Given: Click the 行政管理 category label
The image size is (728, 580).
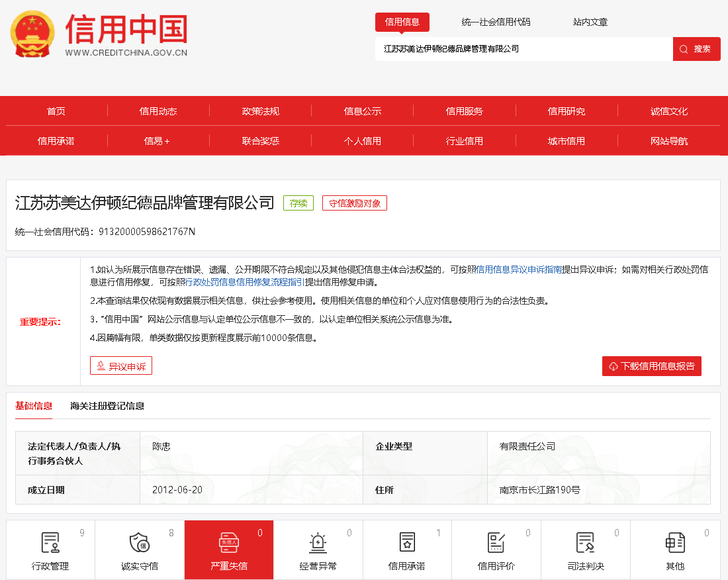Looking at the screenshot, I should coord(50,566).
